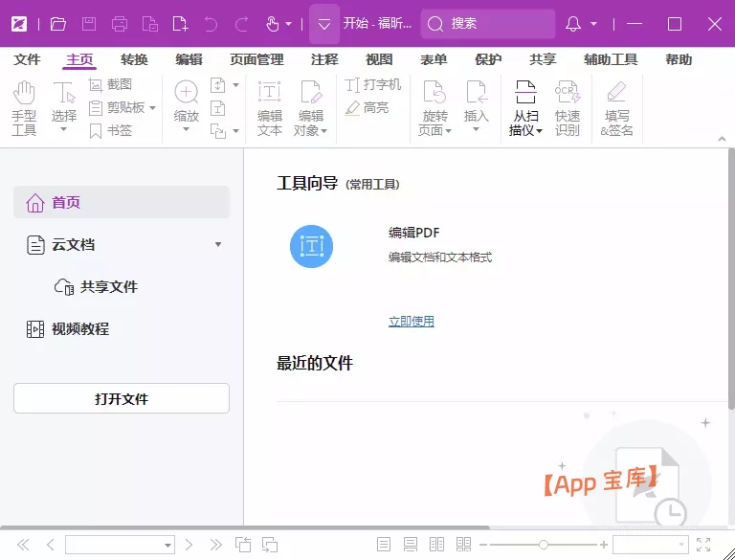
Task: Click the 编辑文本 tool
Action: (270, 108)
